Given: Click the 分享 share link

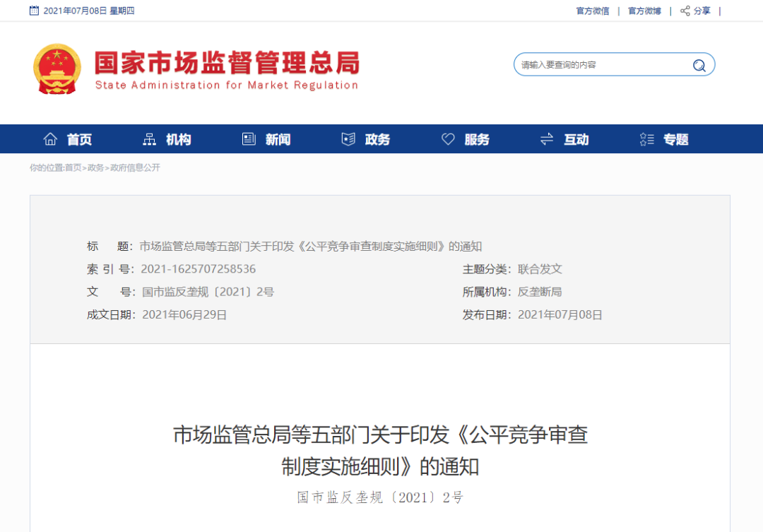Looking at the screenshot, I should pyautogui.click(x=702, y=11).
